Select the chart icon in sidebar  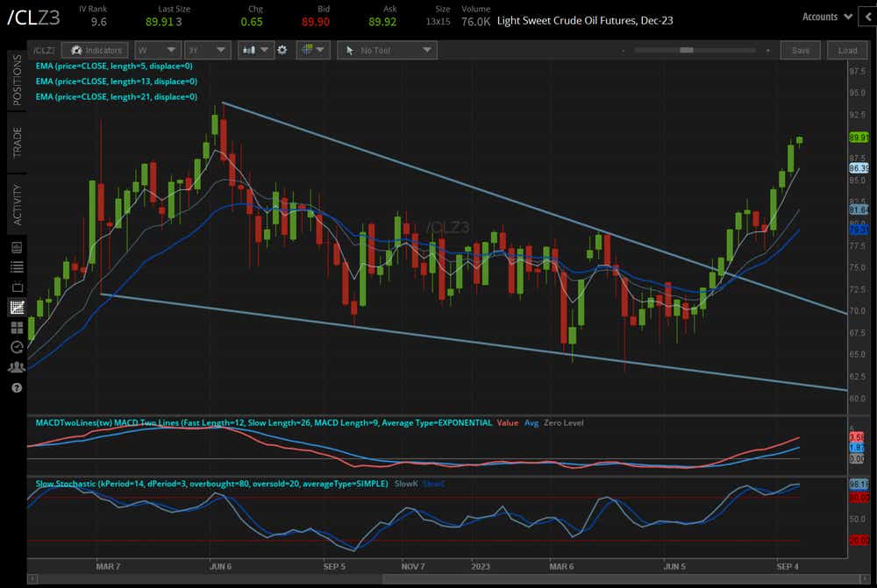pos(17,307)
